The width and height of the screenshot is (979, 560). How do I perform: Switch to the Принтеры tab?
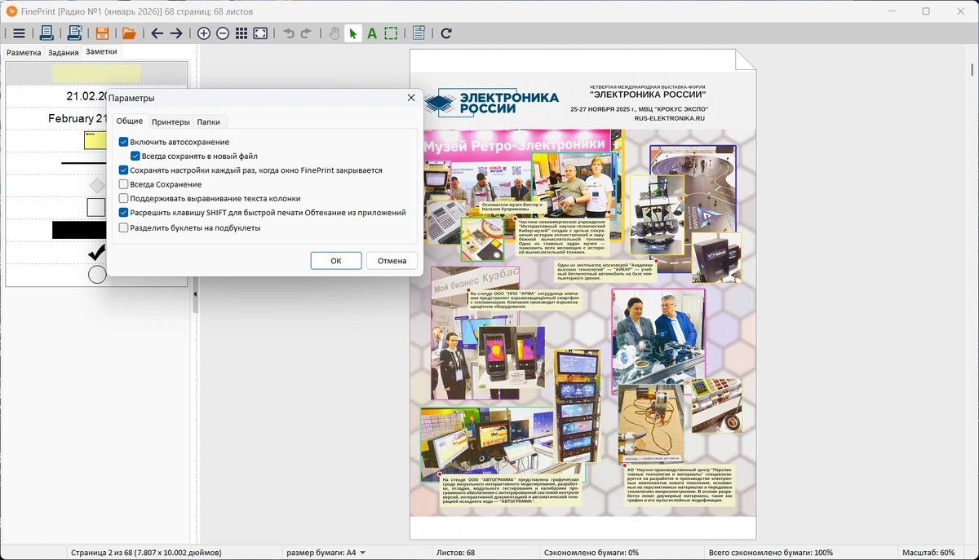[171, 121]
